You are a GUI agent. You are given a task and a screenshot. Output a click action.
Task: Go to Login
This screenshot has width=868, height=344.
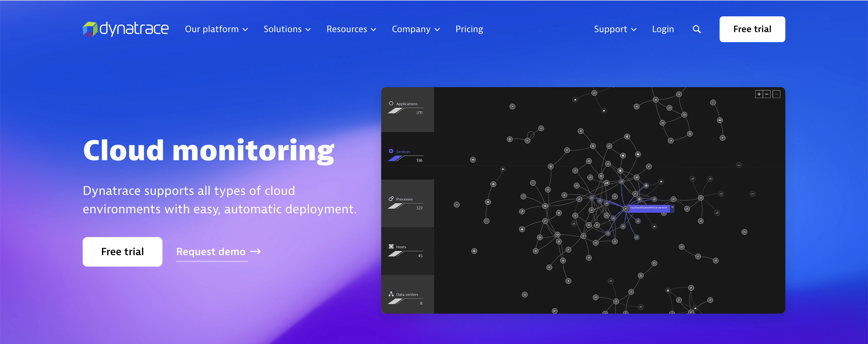(x=663, y=29)
